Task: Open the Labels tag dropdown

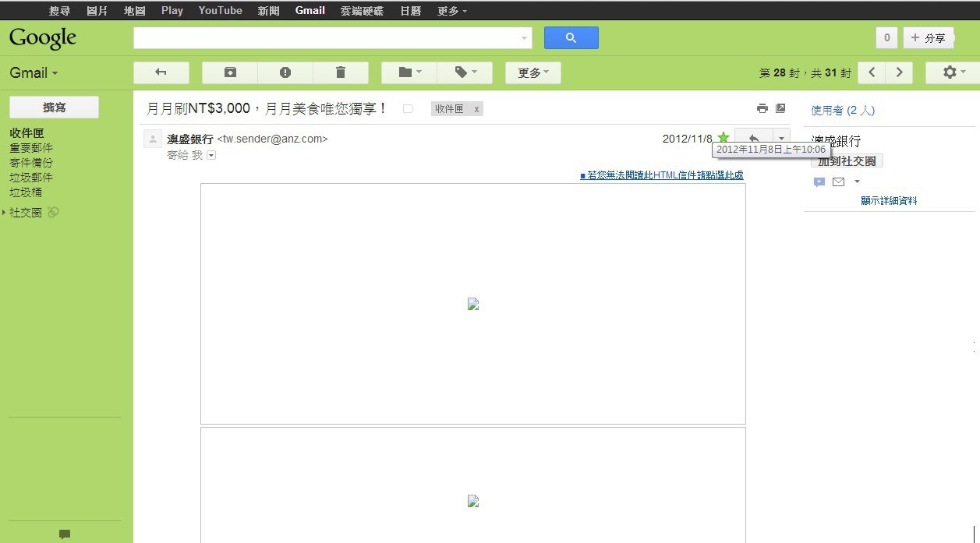Action: [465, 72]
